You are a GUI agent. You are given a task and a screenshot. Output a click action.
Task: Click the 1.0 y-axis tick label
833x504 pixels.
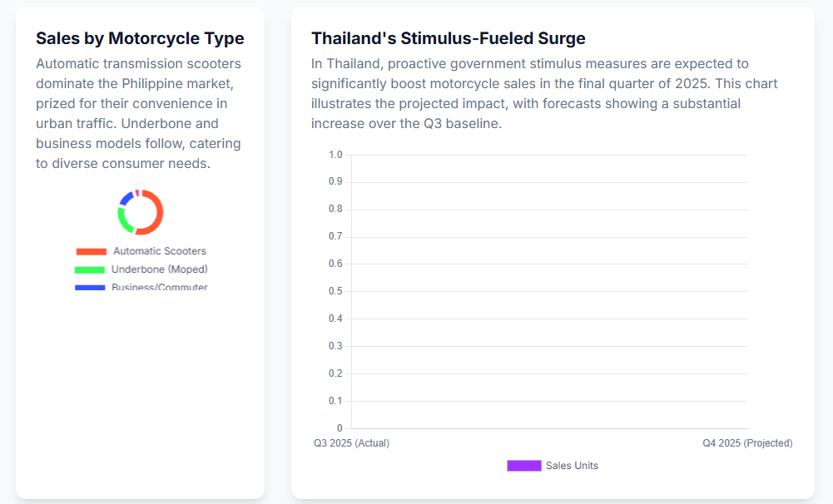point(335,155)
